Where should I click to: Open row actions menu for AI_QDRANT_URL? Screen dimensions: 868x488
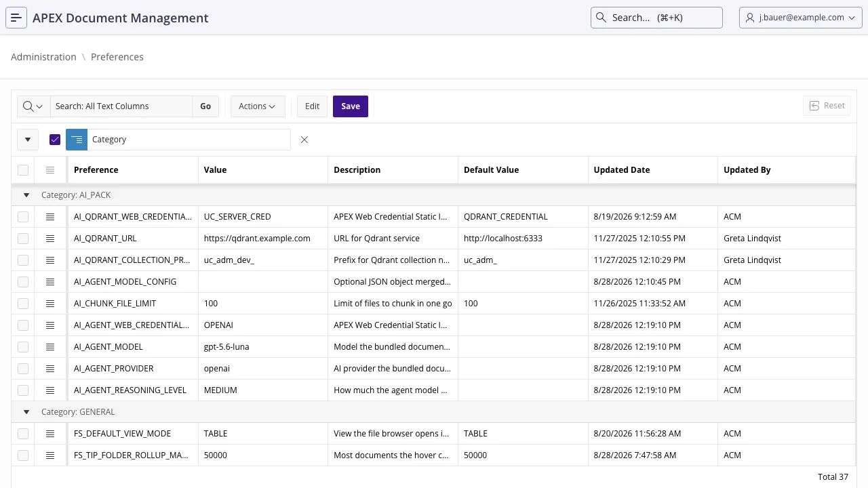click(50, 239)
